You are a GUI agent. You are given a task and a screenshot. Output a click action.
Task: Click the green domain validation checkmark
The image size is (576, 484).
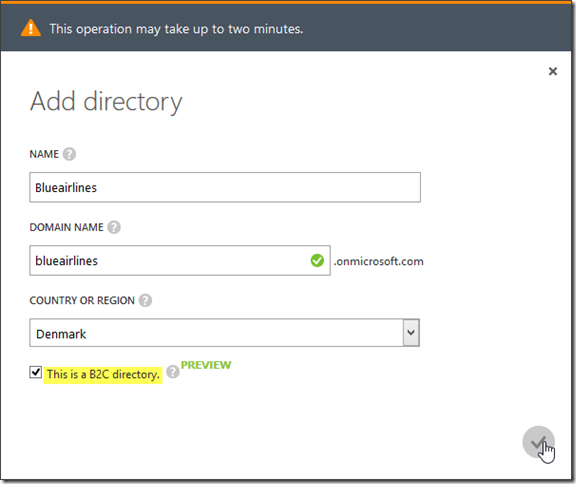pos(317,261)
